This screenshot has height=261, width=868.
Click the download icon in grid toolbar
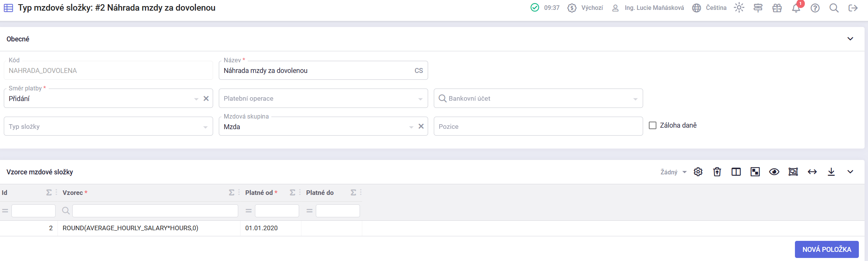[831, 172]
